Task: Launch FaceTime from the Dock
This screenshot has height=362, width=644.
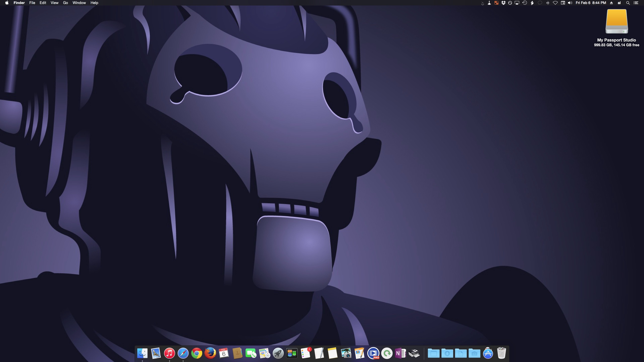Action: [251, 353]
